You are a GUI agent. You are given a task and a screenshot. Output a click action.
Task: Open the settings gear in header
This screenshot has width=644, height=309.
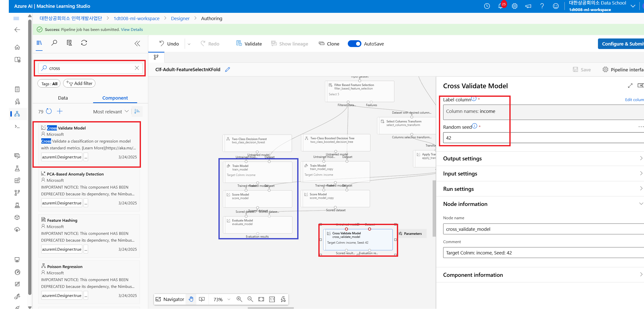coord(514,6)
